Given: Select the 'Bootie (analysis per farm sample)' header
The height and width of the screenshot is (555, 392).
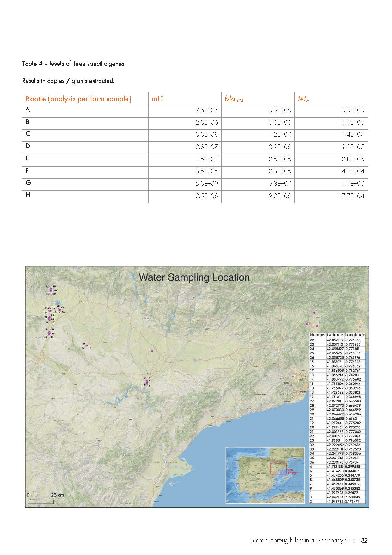Looking at the screenshot, I should [x=78, y=99].
